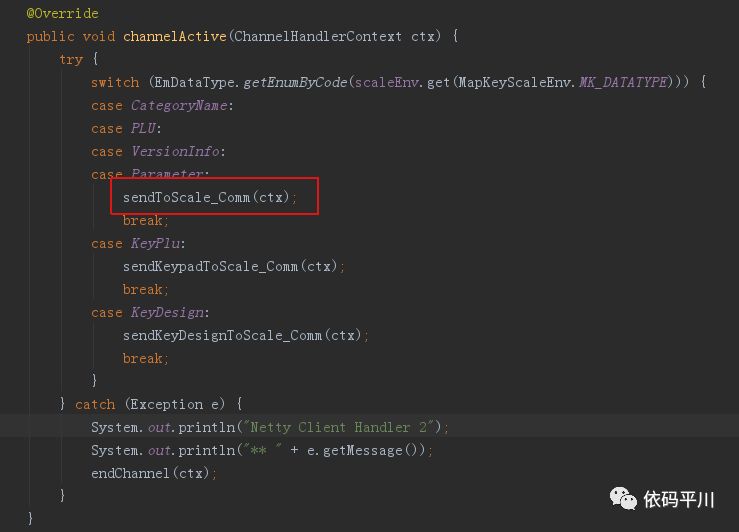The image size is (739, 532).
Task: Click the KeyPlu case label
Action: (156, 243)
